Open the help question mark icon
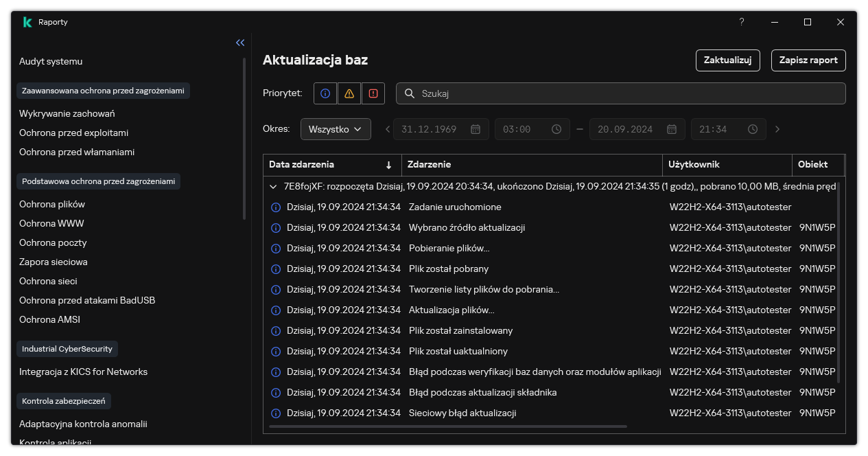This screenshot has width=868, height=456. pyautogui.click(x=741, y=22)
